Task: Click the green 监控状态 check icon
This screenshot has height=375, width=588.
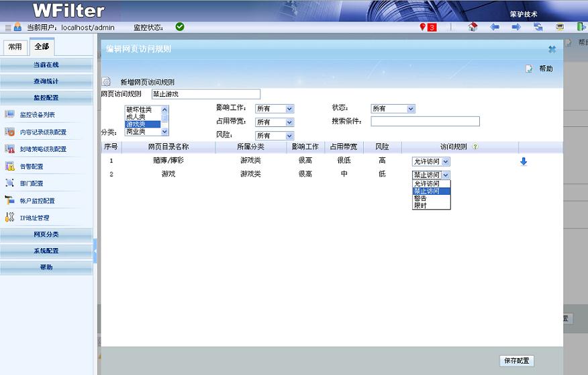Action: point(180,27)
